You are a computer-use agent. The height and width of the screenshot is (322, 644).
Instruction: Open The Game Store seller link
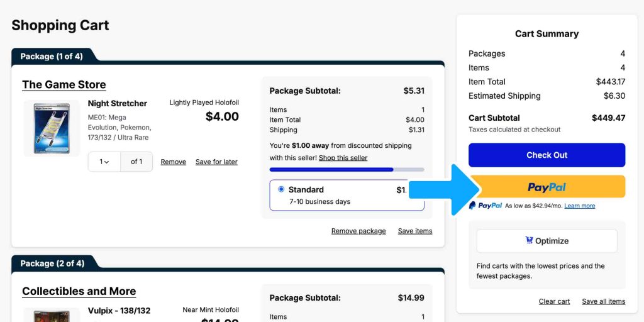pos(64,85)
